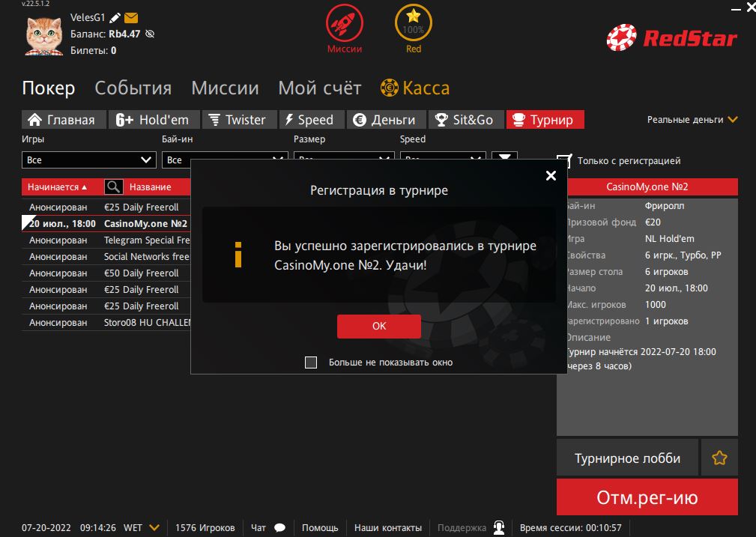Click the support headset icon

tap(499, 527)
